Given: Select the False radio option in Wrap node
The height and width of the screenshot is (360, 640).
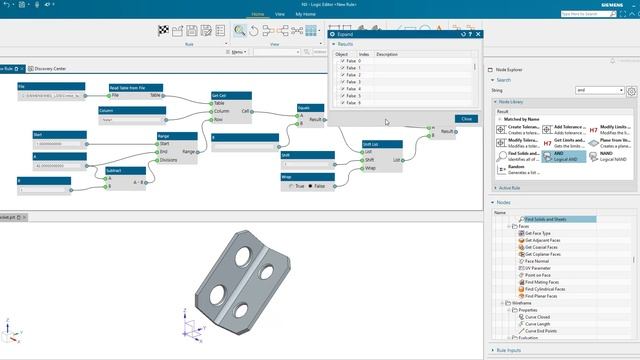Looking at the screenshot, I should click(x=310, y=186).
